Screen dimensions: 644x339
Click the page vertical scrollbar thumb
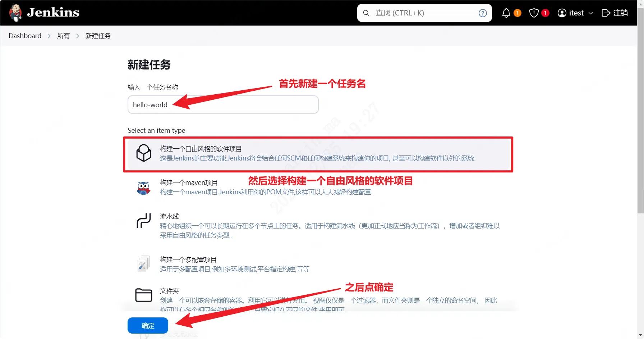(x=640, y=112)
